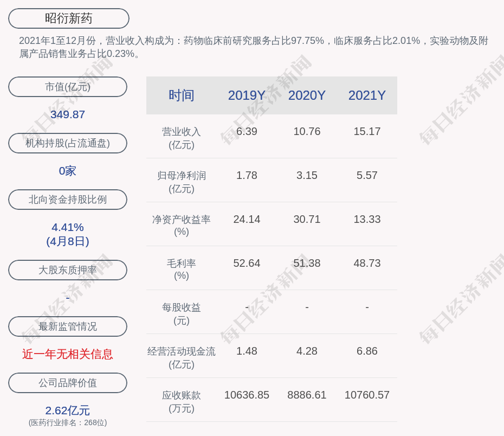The image size is (504, 436).
Task: Click the 2019Y column header
Action: coord(247,95)
